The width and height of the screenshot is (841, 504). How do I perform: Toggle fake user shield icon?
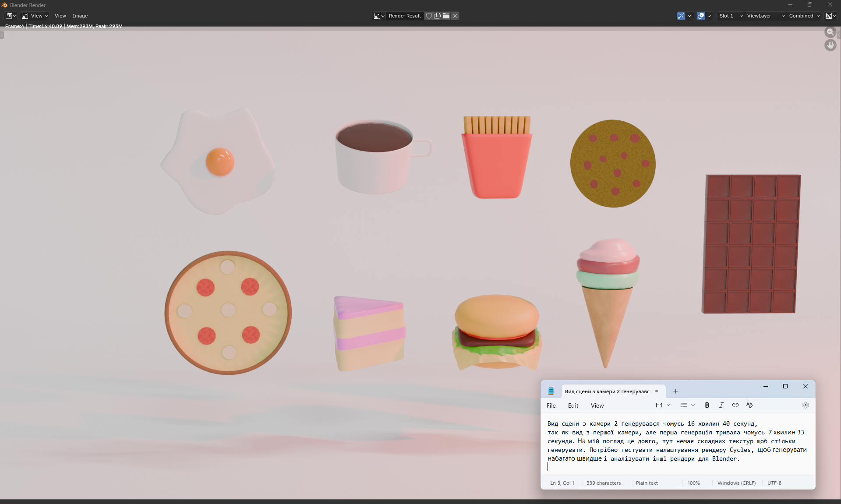(x=429, y=16)
